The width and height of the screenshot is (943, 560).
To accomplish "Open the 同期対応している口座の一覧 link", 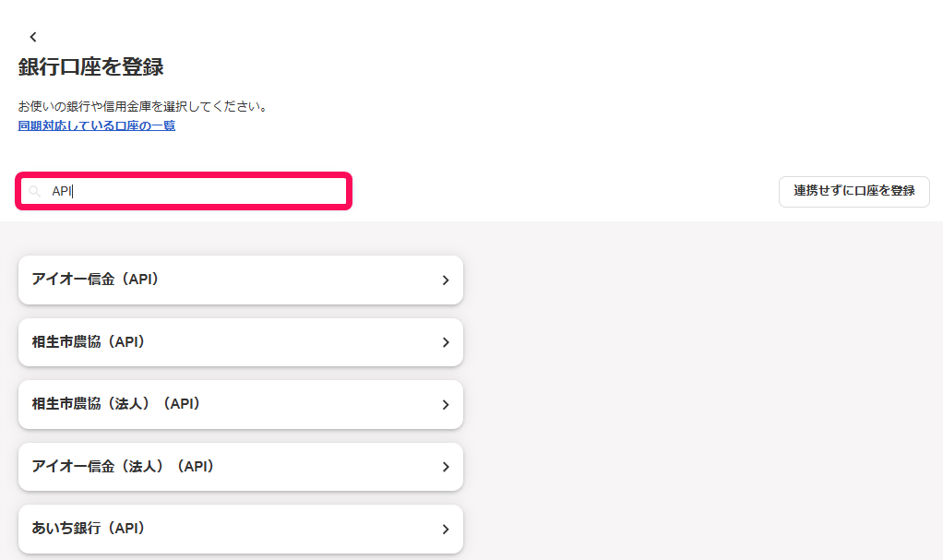I will click(97, 125).
